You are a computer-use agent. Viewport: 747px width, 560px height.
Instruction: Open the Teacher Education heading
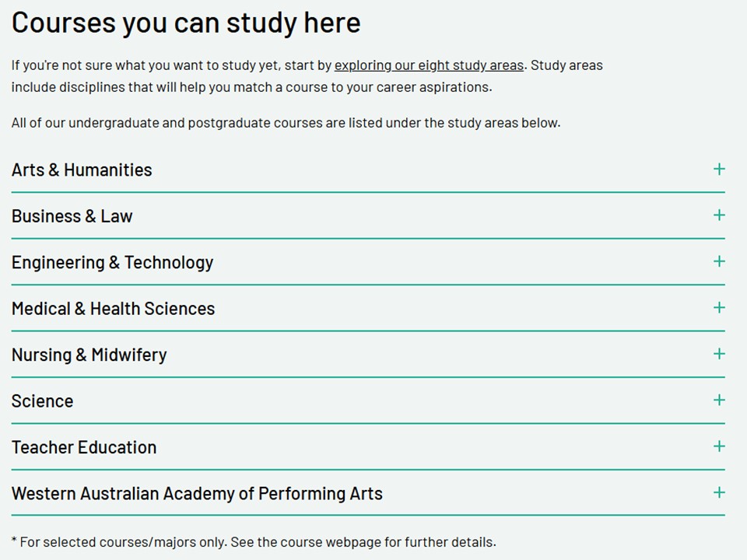pyautogui.click(x=84, y=447)
